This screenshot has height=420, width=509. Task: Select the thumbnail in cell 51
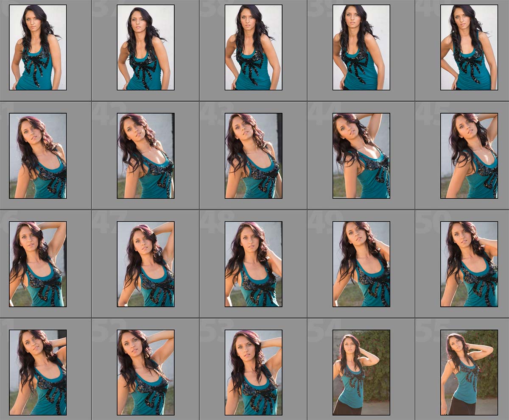point(38,373)
